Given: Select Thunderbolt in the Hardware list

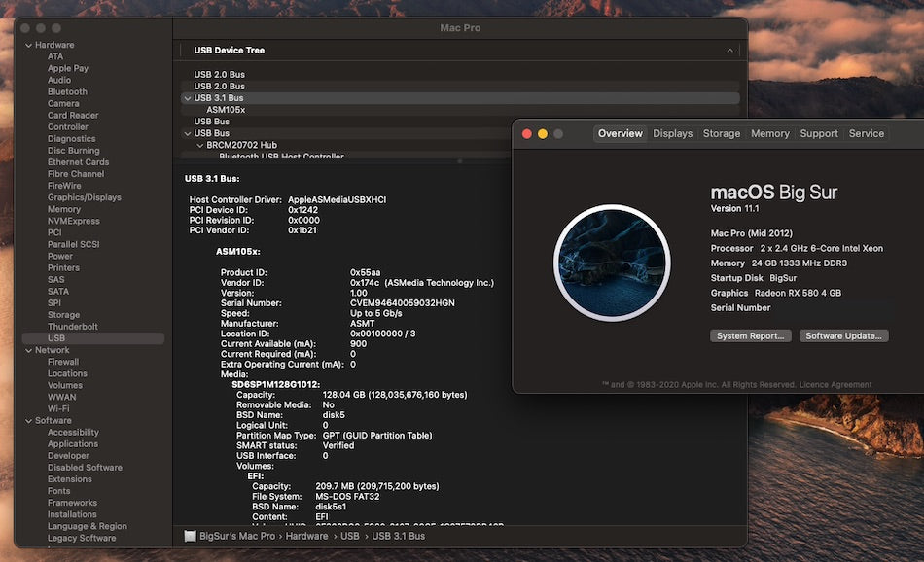Looking at the screenshot, I should point(75,327).
